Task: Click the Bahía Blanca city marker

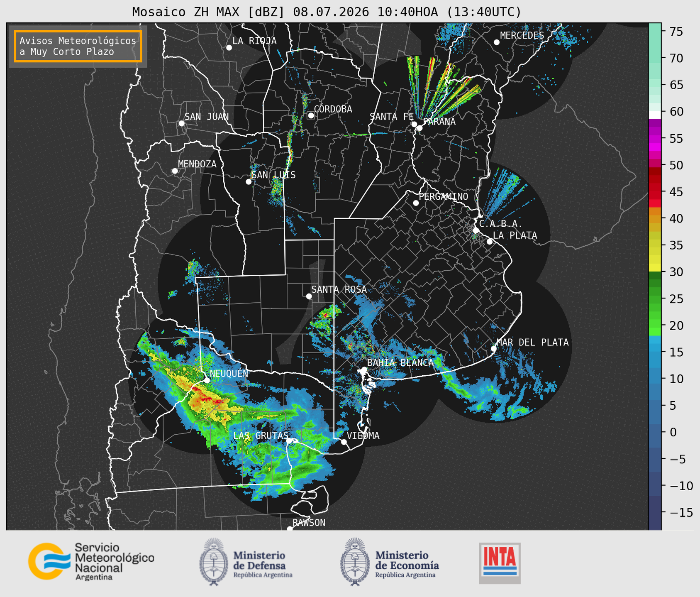Action: (x=364, y=369)
